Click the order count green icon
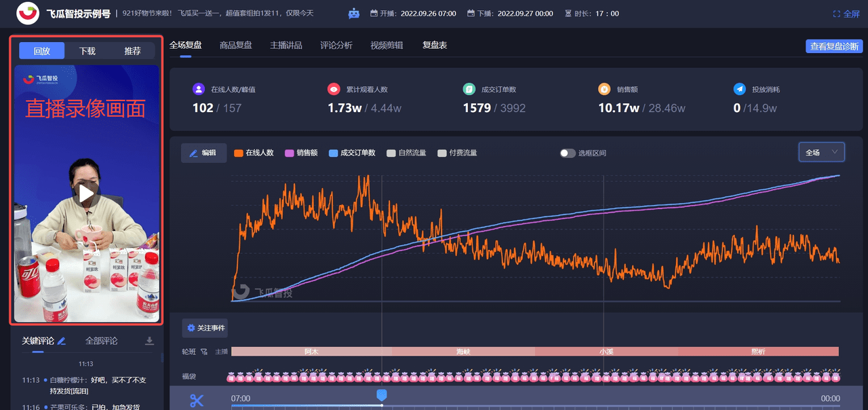 tap(469, 89)
